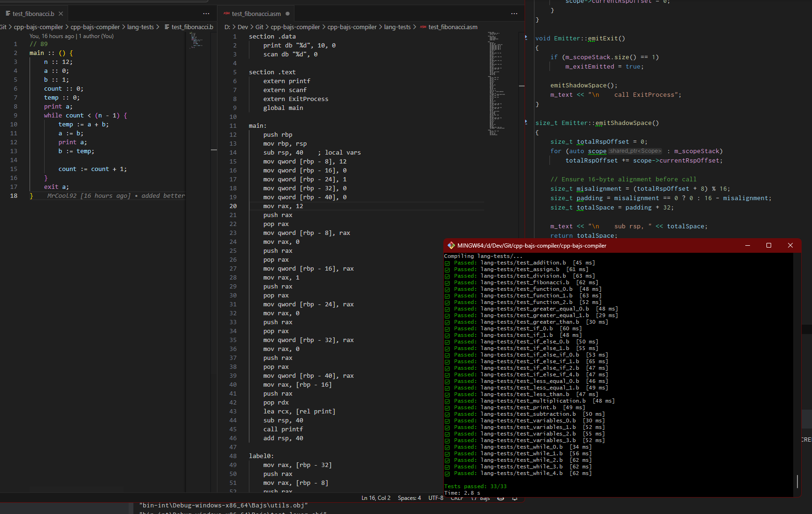Open second cpp-bajs-compiler breadcrumb in asm editor

352,27
